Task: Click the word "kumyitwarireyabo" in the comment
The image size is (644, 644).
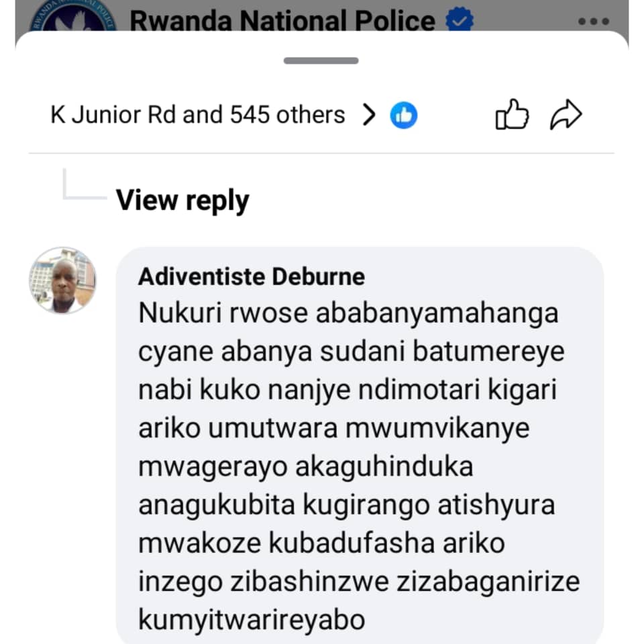Action: [252, 620]
